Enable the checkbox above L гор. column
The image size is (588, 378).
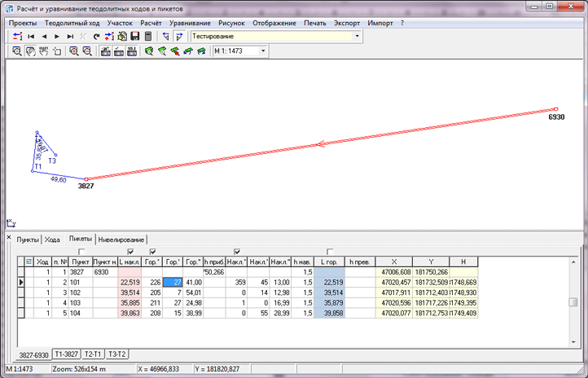(330, 252)
